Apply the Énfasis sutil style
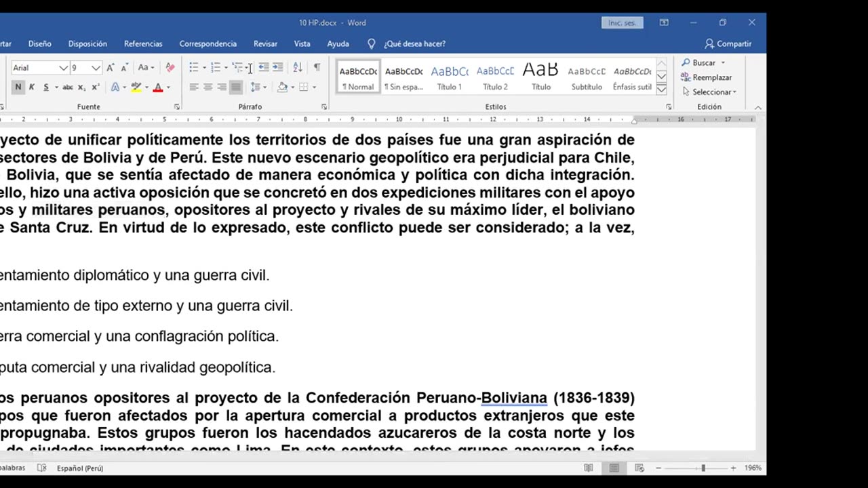 pos(632,77)
